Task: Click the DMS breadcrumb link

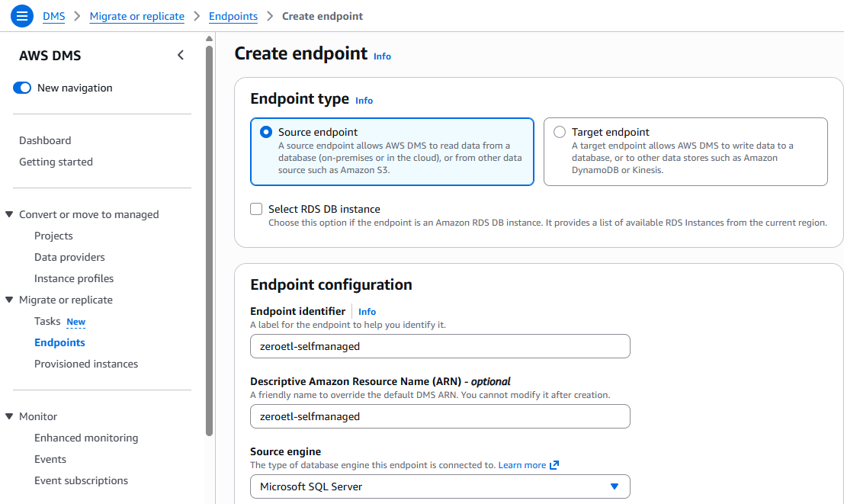Action: pos(53,16)
